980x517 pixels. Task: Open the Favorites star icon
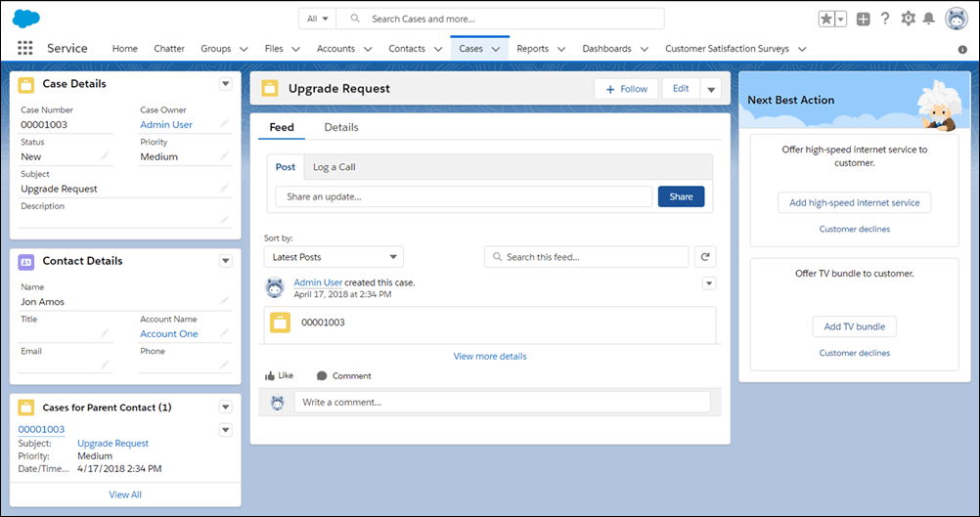click(827, 19)
